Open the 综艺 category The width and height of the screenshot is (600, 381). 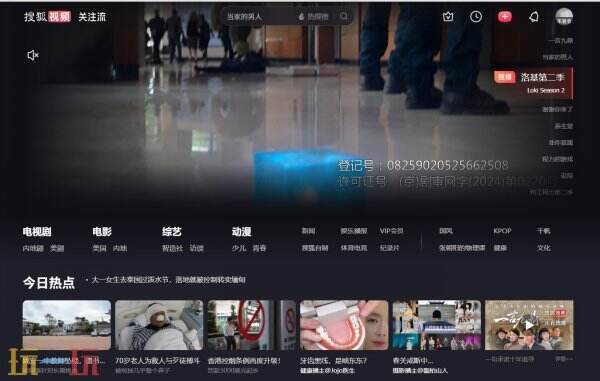pyautogui.click(x=171, y=231)
